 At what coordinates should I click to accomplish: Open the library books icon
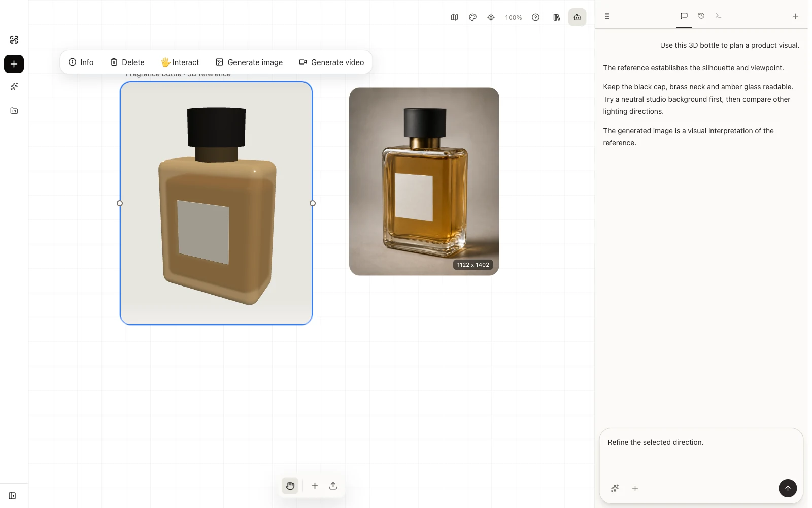point(557,17)
